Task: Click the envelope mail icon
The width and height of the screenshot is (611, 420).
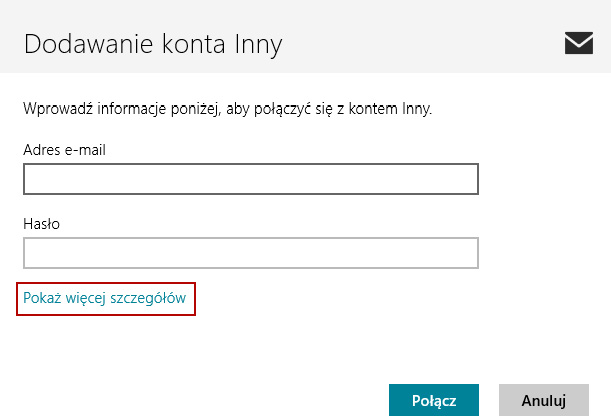Action: coord(578,42)
